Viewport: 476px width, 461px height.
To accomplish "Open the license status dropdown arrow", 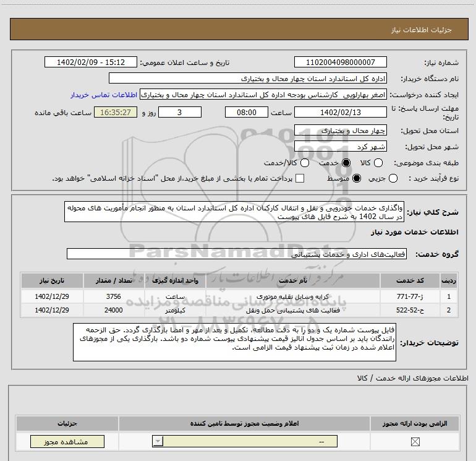I will pyautogui.click(x=158, y=441).
